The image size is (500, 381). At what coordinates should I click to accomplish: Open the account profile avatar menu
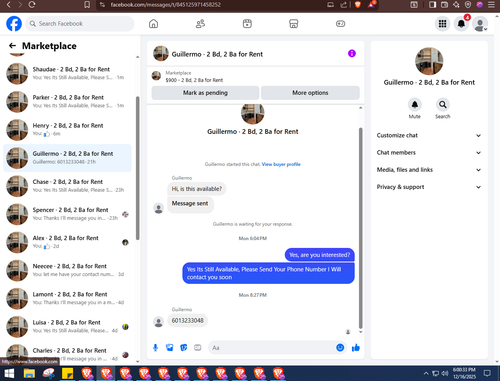(480, 24)
